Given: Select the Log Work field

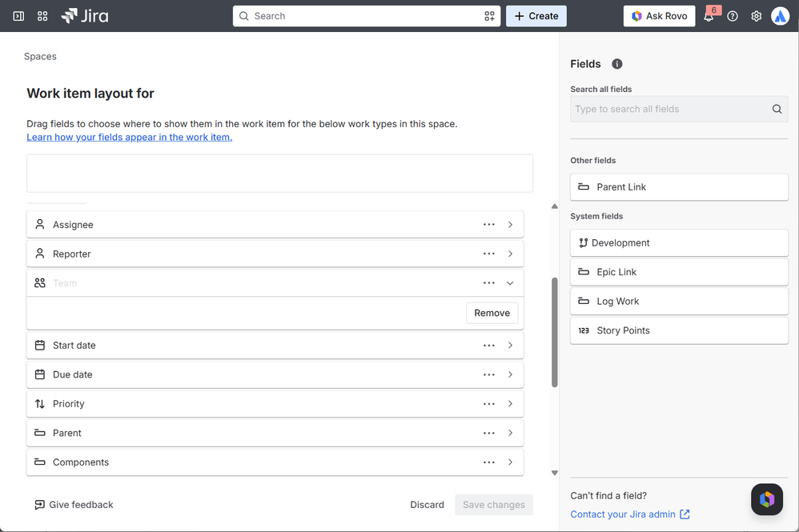Looking at the screenshot, I should [x=679, y=302].
